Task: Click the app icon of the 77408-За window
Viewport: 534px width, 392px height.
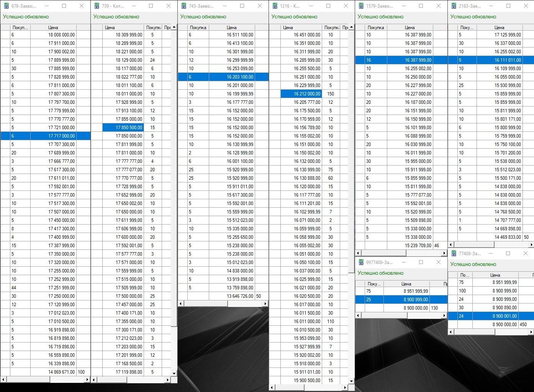Action: click(x=454, y=254)
